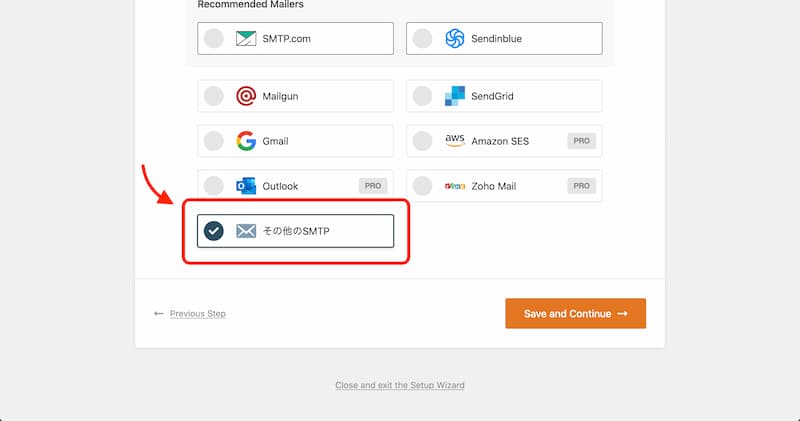Click the Sendinblue label text
The width and height of the screenshot is (800, 421).
click(496, 39)
